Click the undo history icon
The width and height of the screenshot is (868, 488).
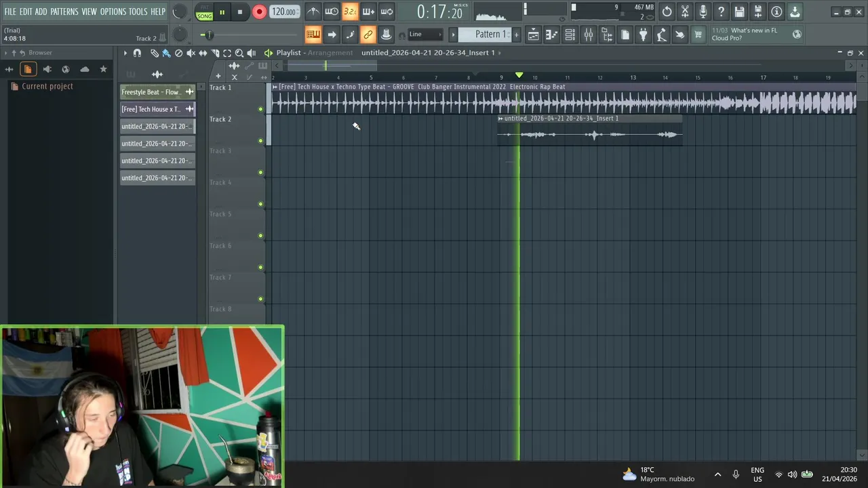point(667,12)
